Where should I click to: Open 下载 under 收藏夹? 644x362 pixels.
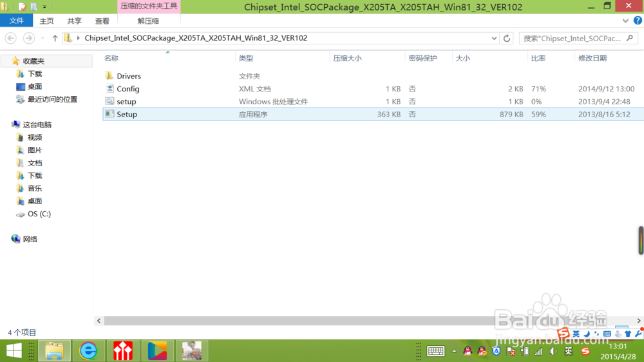click(35, 73)
